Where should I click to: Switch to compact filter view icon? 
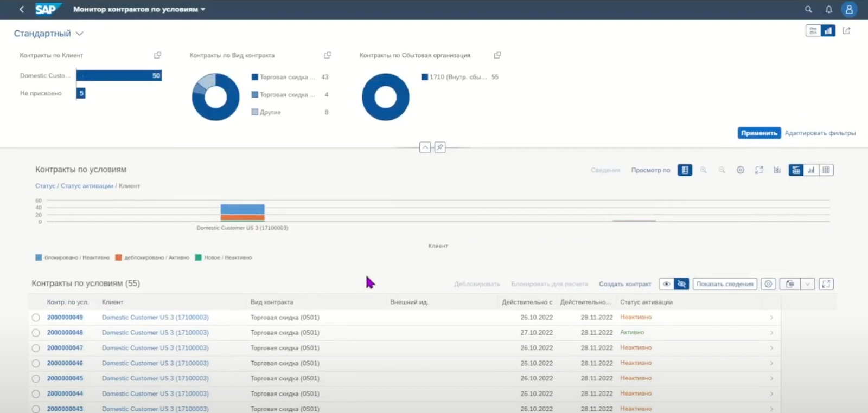pyautogui.click(x=813, y=31)
